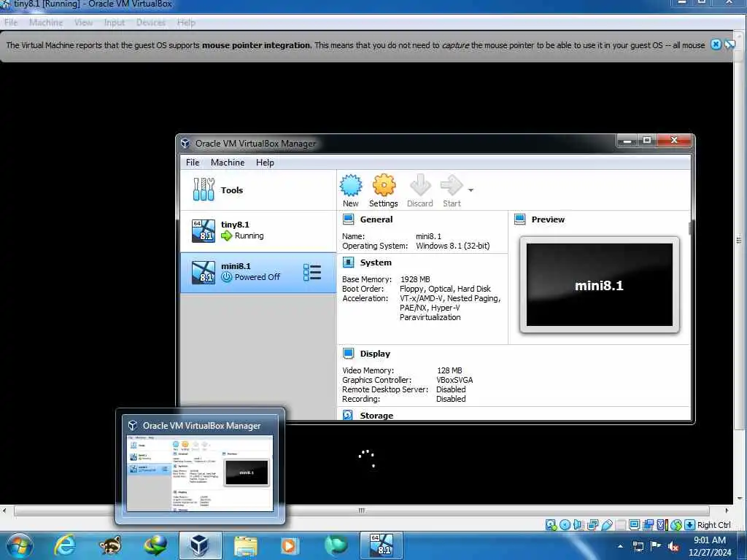Open Help menu of tiny8.1 VM window
747x560 pixels.
(186, 23)
